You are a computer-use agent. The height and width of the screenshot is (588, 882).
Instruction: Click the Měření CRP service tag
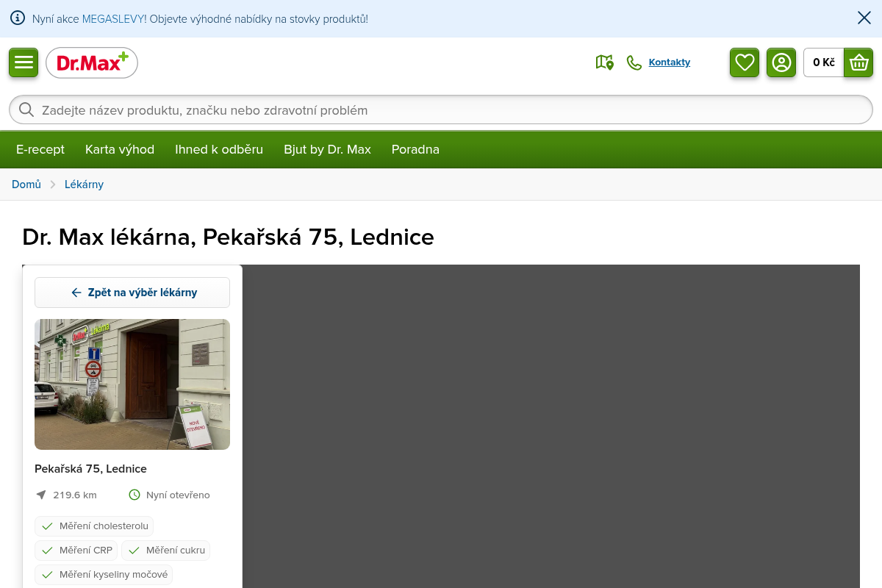coord(76,551)
